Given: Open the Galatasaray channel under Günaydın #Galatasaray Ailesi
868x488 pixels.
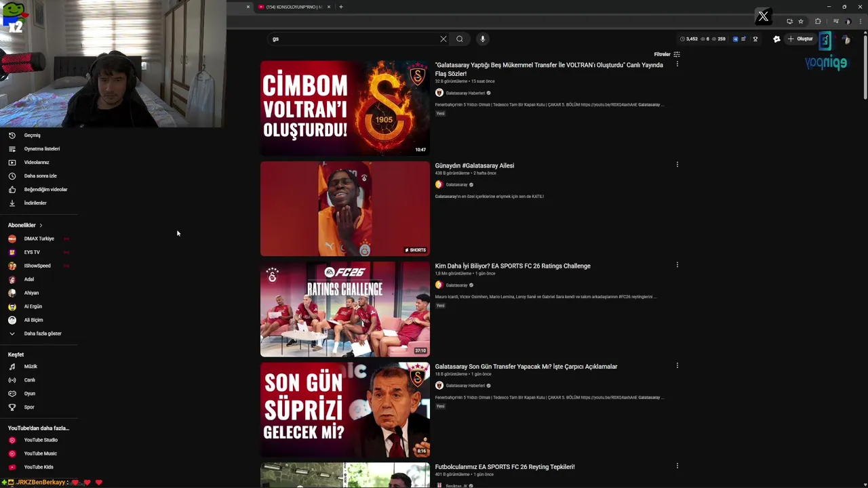Looking at the screenshot, I should tap(456, 185).
